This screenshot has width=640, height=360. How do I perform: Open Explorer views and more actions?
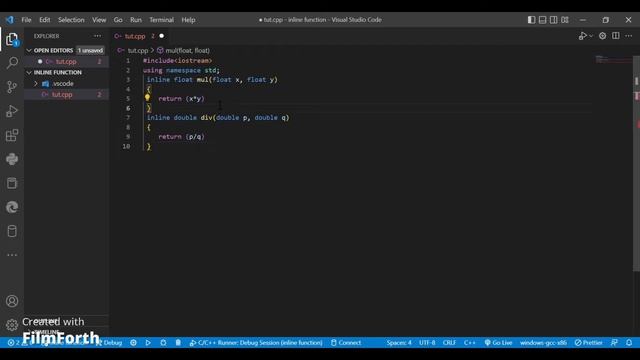click(x=97, y=36)
